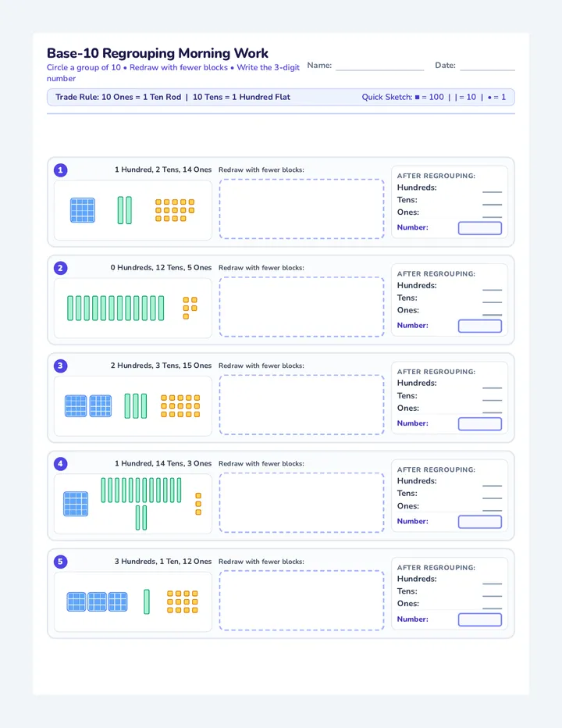Click problem 2 redraw dashed box

(x=301, y=307)
